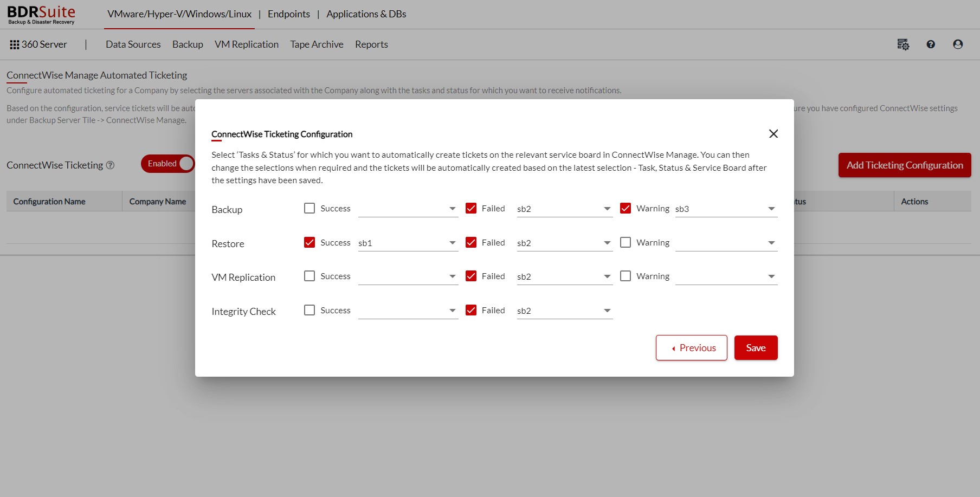This screenshot has width=980, height=497.
Task: Click Configuration Name column header
Action: 49,202
